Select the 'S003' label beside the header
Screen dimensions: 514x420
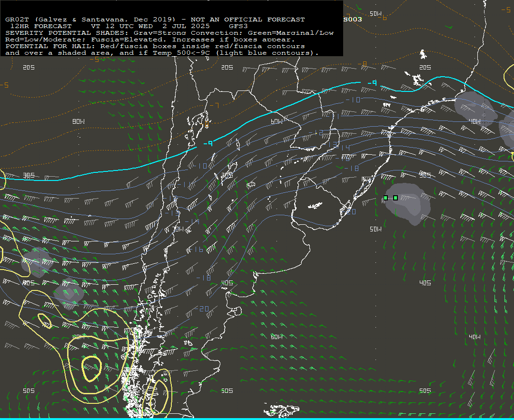(353, 20)
